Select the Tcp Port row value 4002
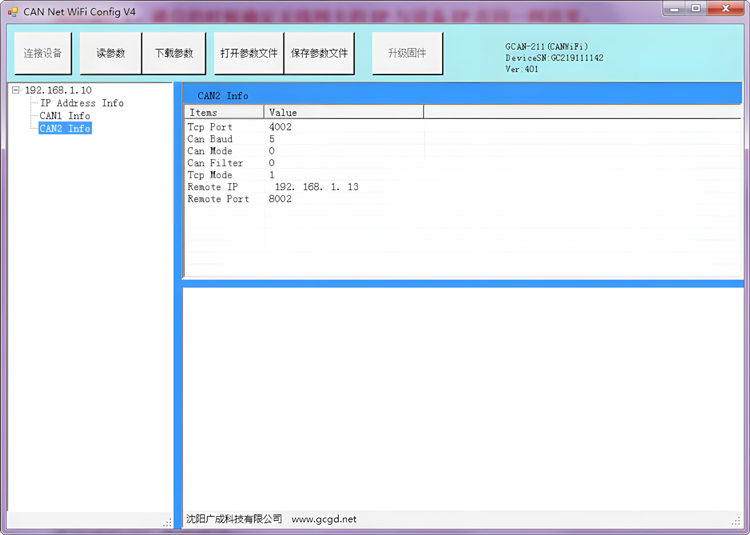750x535 pixels. tap(280, 127)
